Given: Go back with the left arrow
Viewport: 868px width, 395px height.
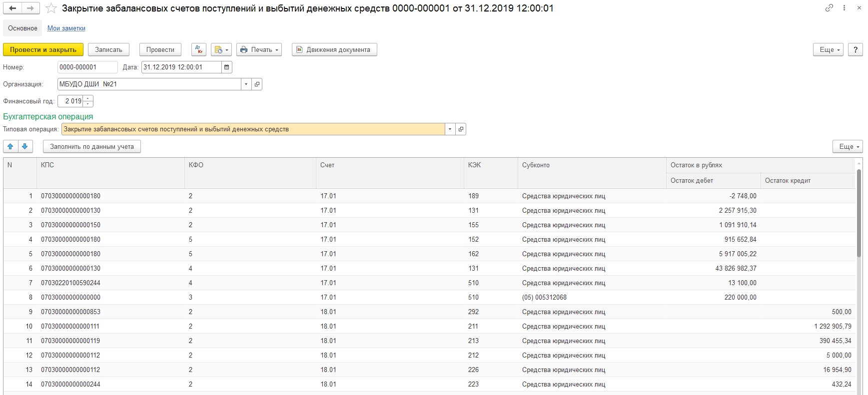Looking at the screenshot, I should [12, 8].
